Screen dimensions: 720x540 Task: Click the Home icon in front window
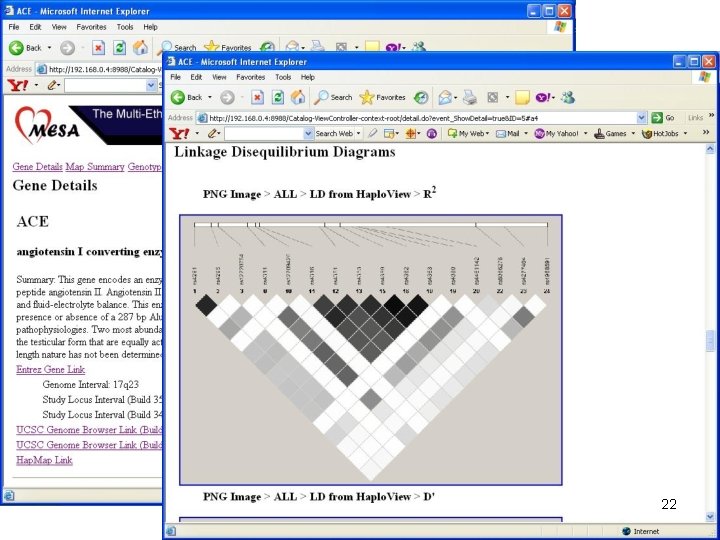tap(298, 97)
